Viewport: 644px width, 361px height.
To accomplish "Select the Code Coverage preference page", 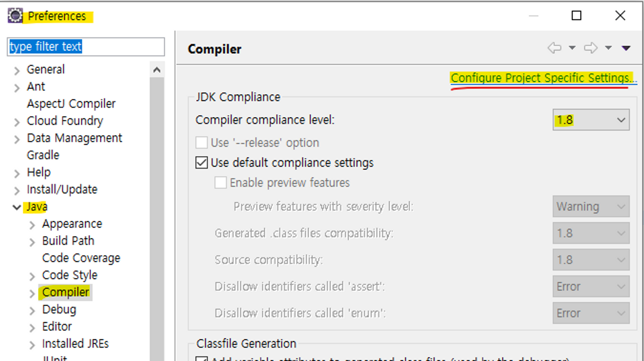I will click(x=81, y=258).
